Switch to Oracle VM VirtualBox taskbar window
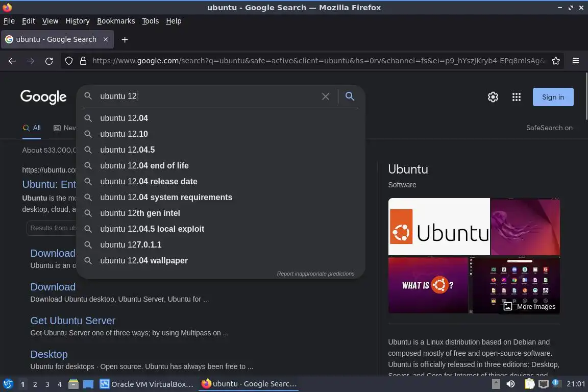 point(146,384)
